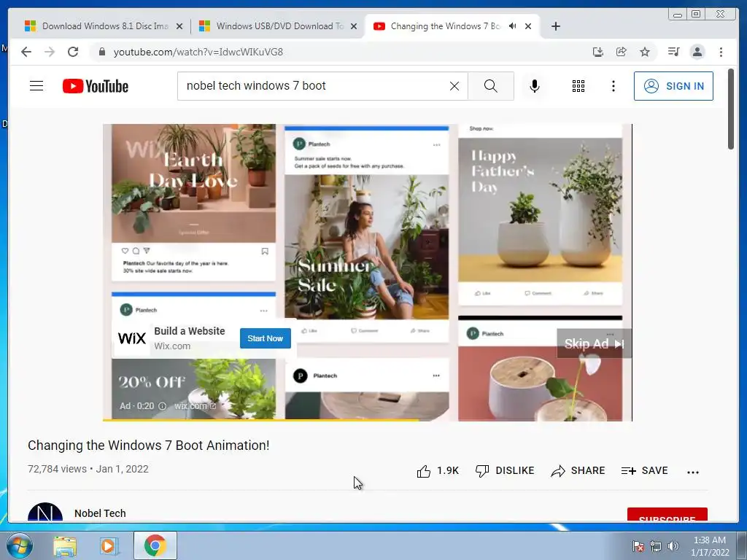Image resolution: width=747 pixels, height=560 pixels.
Task: Open YouTube settings three-dot menu
Action: pos(613,86)
